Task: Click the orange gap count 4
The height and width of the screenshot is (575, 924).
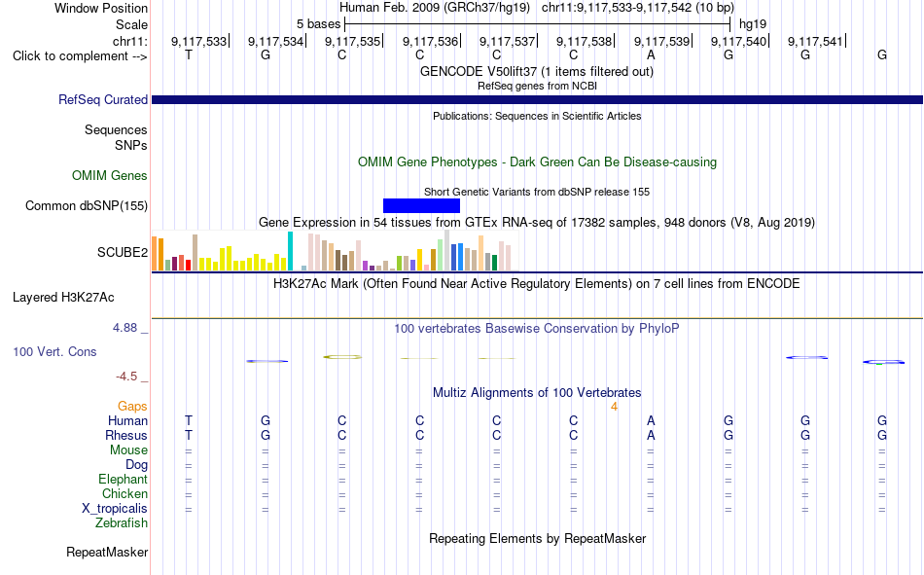Action: (x=614, y=407)
